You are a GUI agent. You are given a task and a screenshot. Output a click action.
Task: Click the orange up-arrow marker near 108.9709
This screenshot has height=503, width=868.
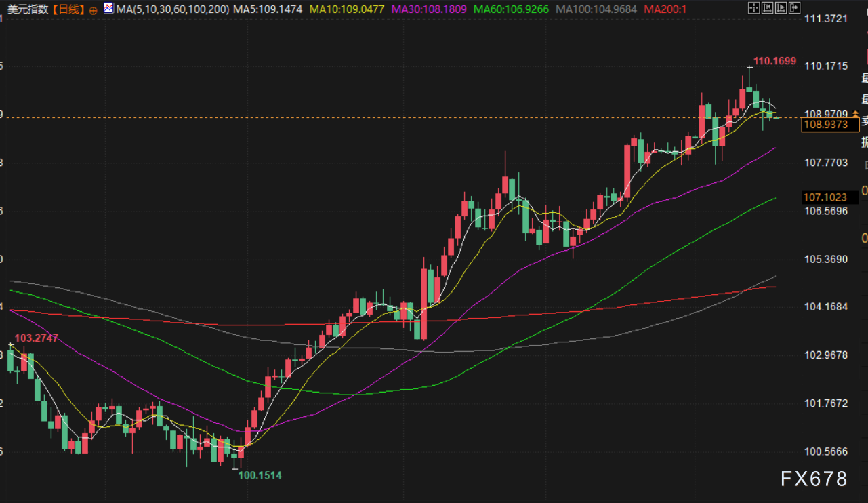point(856,113)
